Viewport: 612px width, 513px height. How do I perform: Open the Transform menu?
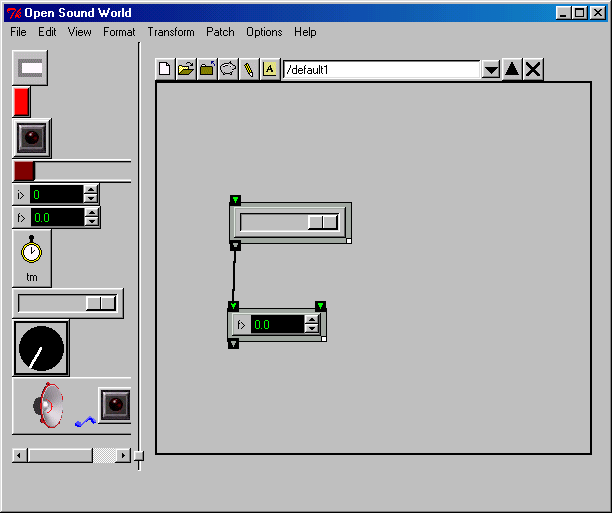point(171,32)
